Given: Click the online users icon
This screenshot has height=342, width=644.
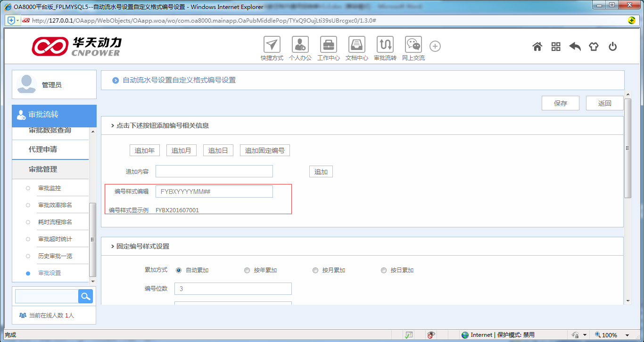Looking at the screenshot, I should click(23, 315).
